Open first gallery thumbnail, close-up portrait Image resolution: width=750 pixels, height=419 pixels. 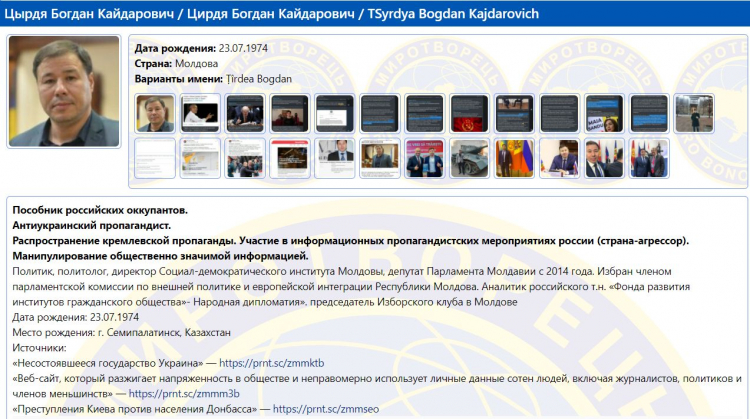click(155, 113)
